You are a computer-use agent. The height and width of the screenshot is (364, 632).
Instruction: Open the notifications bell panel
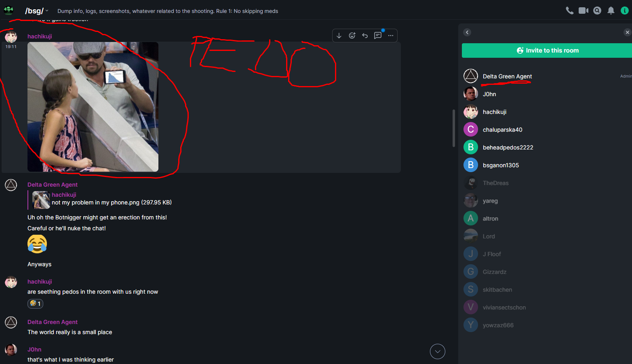pos(611,11)
